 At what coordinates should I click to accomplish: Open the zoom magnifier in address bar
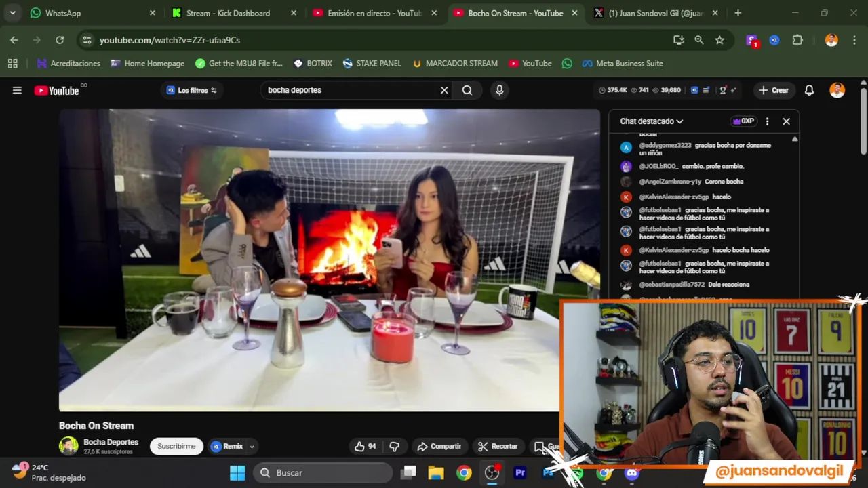(699, 40)
